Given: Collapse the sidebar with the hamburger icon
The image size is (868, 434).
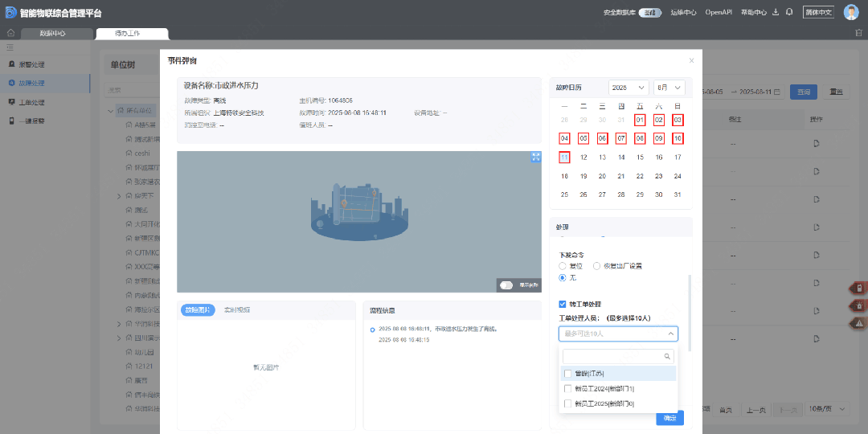Looking at the screenshot, I should 10,48.
